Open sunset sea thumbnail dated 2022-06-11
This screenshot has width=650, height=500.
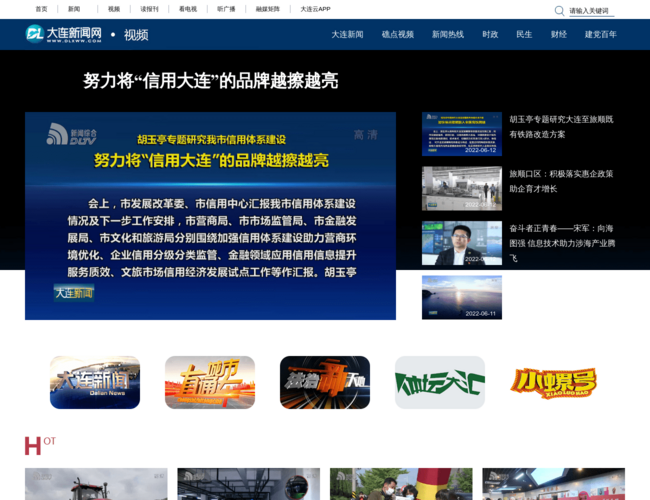tap(462, 298)
